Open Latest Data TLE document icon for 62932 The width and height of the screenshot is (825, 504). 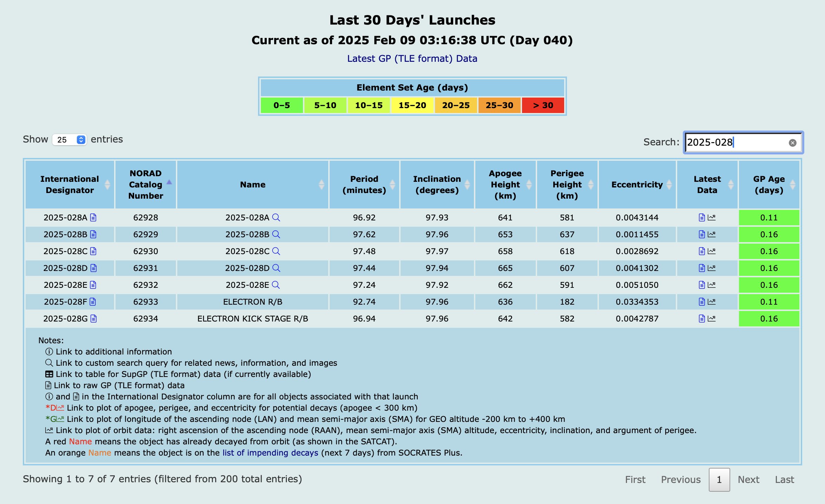coord(702,285)
